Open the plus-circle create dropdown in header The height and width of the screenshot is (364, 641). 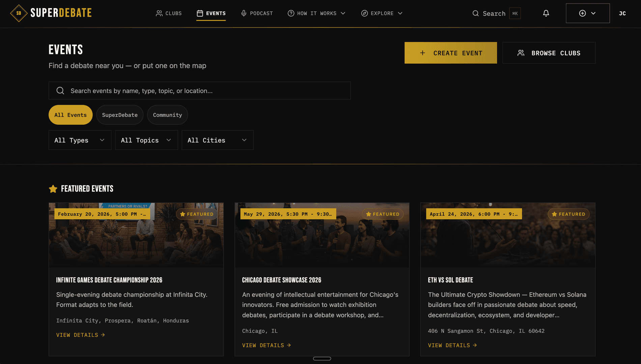pyautogui.click(x=587, y=13)
